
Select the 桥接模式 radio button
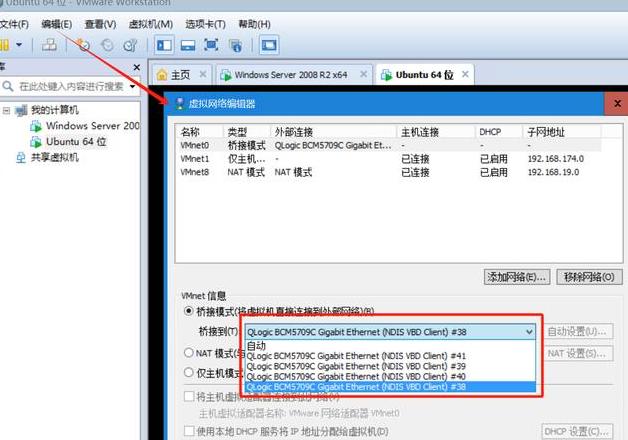[188, 311]
